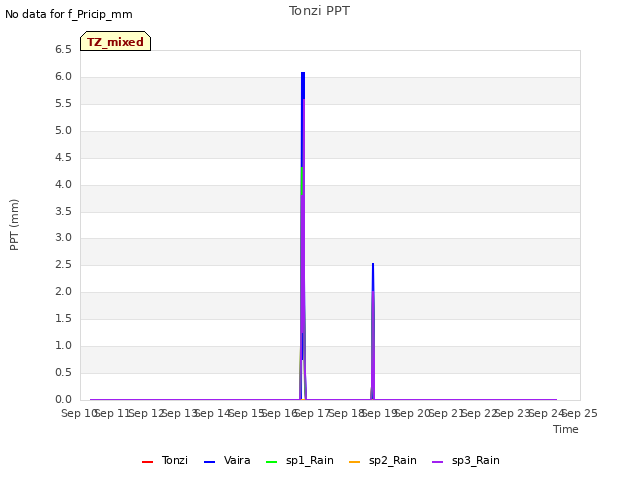
Task: Click the 1.5 y-axis tick label
Action: coord(63,318)
